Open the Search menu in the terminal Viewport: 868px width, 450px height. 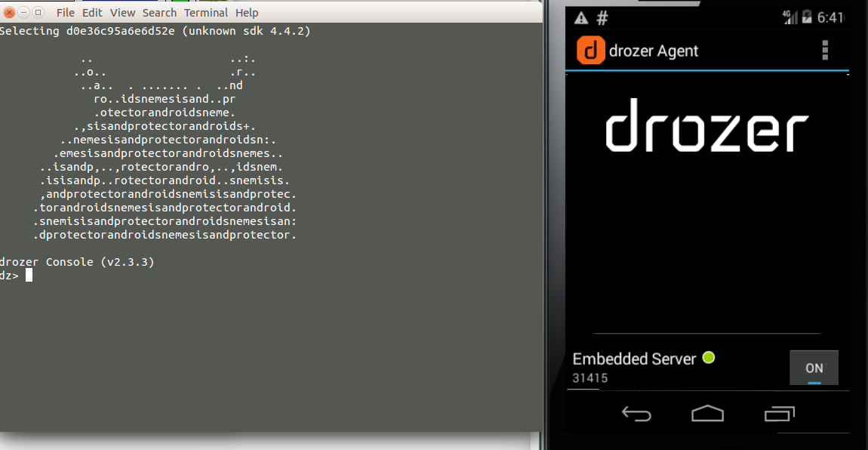tap(159, 13)
